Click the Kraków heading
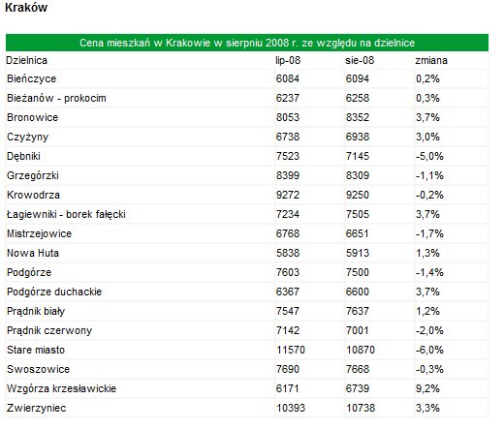The width and height of the screenshot is (504, 430). (x=26, y=8)
